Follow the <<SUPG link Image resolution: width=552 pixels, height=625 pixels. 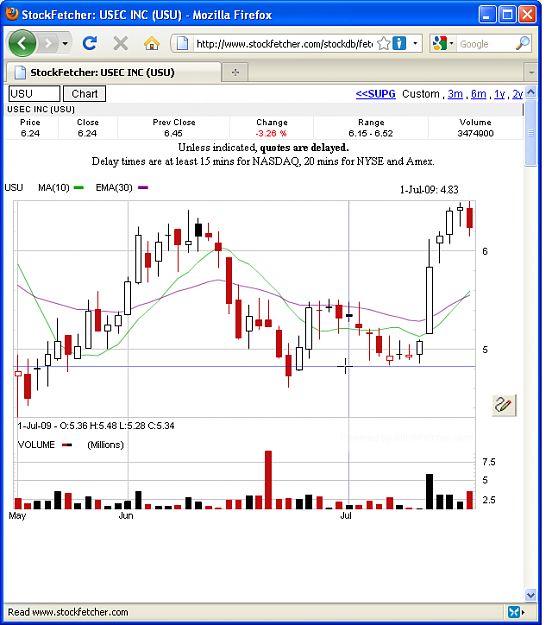375,94
